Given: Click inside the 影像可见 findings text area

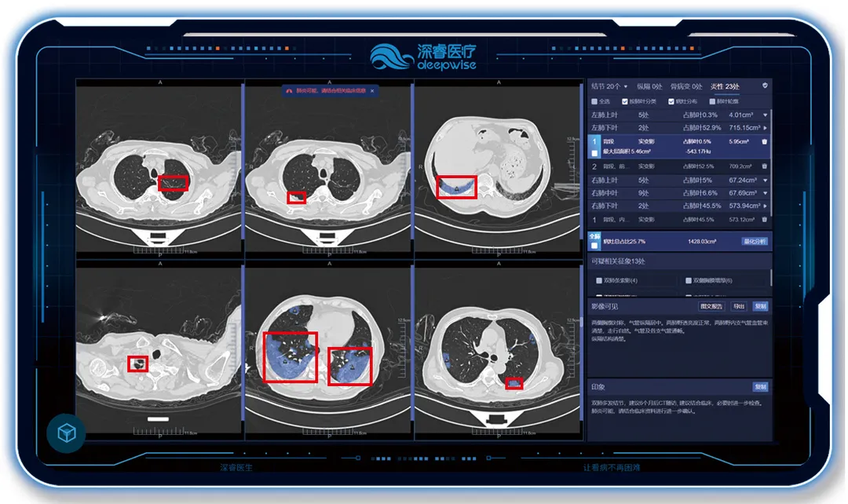Looking at the screenshot, I should tap(679, 346).
